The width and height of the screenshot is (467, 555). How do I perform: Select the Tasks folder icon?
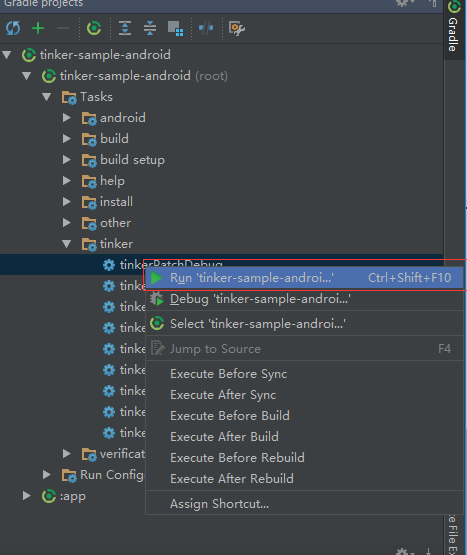[69, 97]
